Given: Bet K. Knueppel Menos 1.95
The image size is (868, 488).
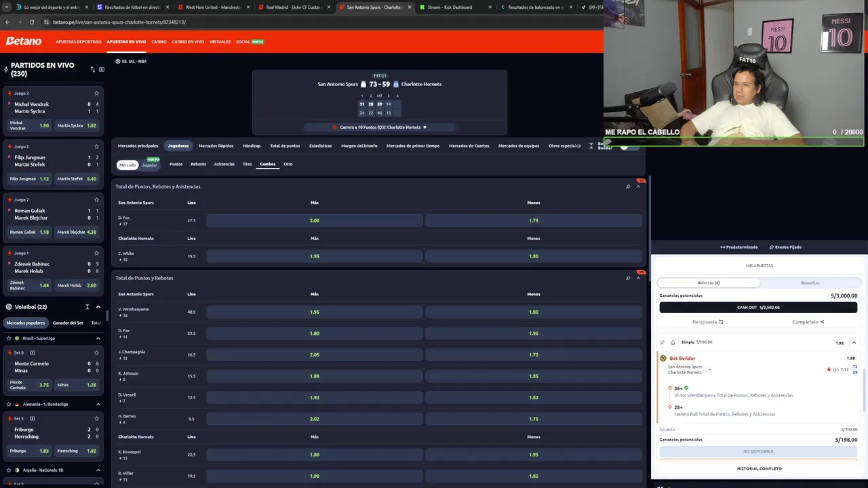Looking at the screenshot, I should click(x=534, y=454).
